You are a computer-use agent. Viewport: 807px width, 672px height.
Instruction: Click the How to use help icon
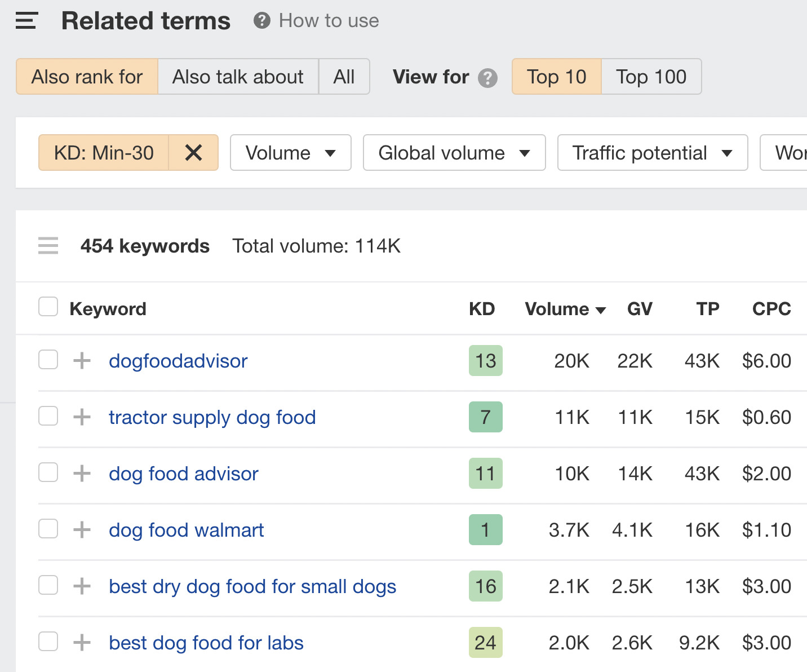click(x=261, y=20)
